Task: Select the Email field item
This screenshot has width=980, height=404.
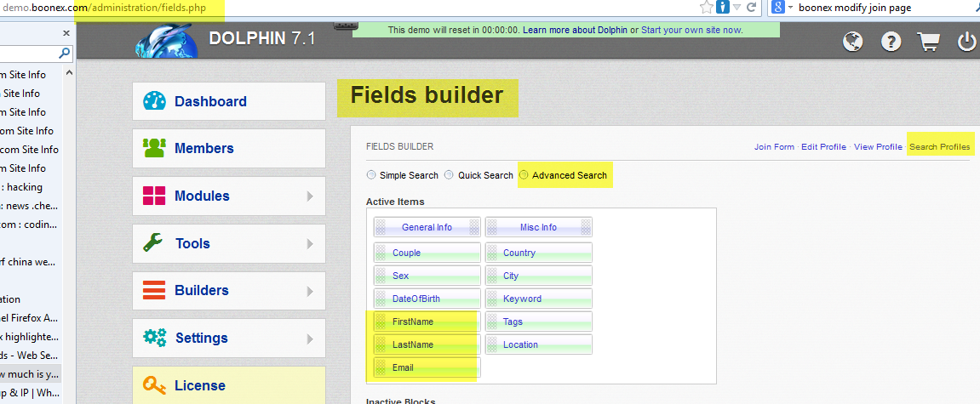Action: (427, 367)
